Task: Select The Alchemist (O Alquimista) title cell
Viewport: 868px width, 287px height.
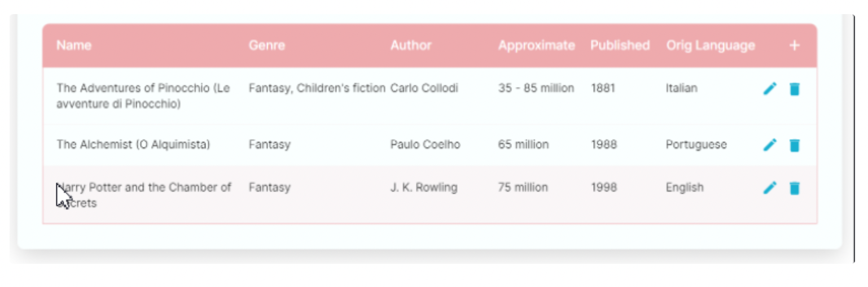Action: click(133, 145)
